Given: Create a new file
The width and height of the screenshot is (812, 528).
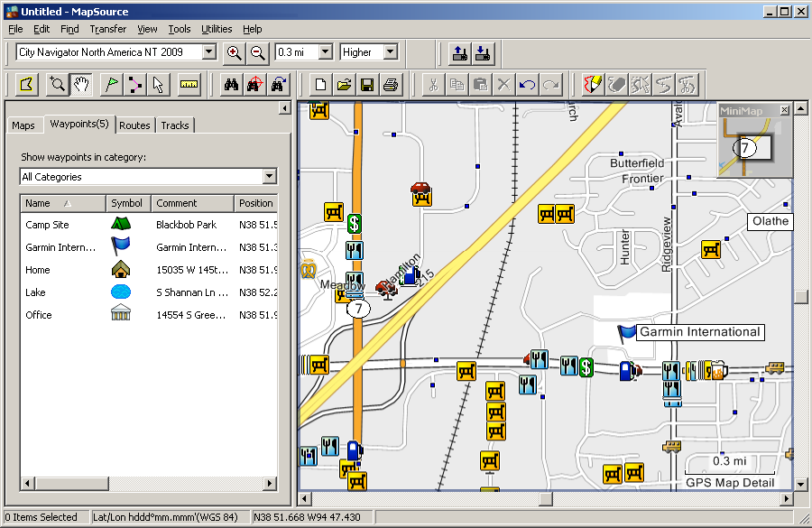Looking at the screenshot, I should click(x=320, y=85).
